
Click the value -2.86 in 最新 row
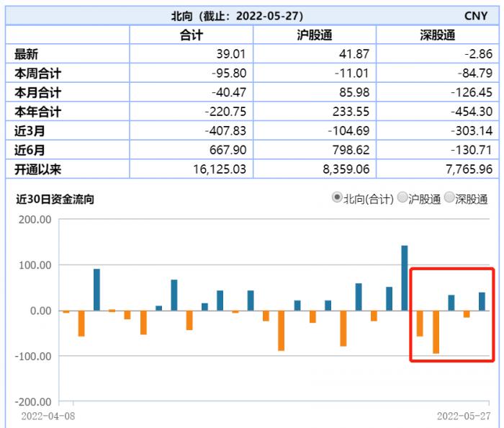pyautogui.click(x=478, y=54)
